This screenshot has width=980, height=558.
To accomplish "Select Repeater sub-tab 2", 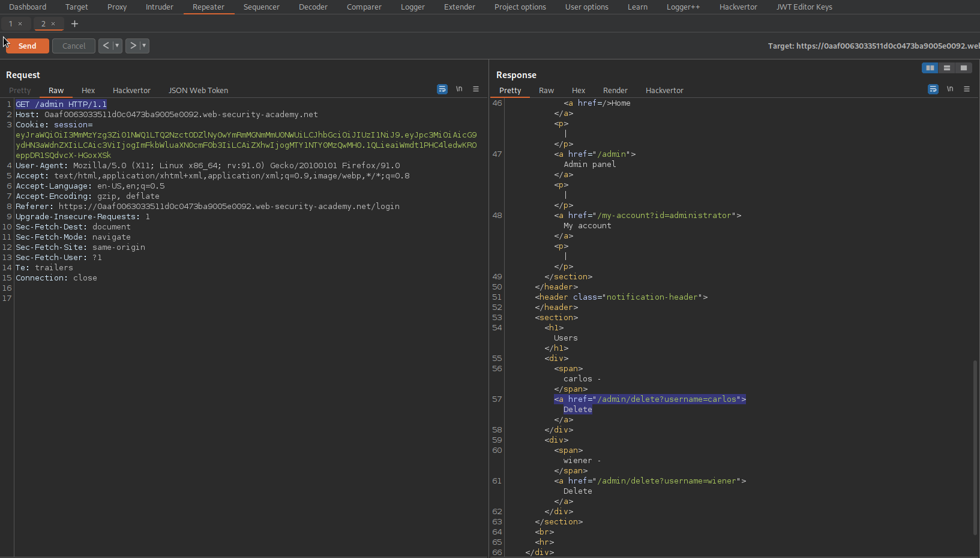I will 43,24.
